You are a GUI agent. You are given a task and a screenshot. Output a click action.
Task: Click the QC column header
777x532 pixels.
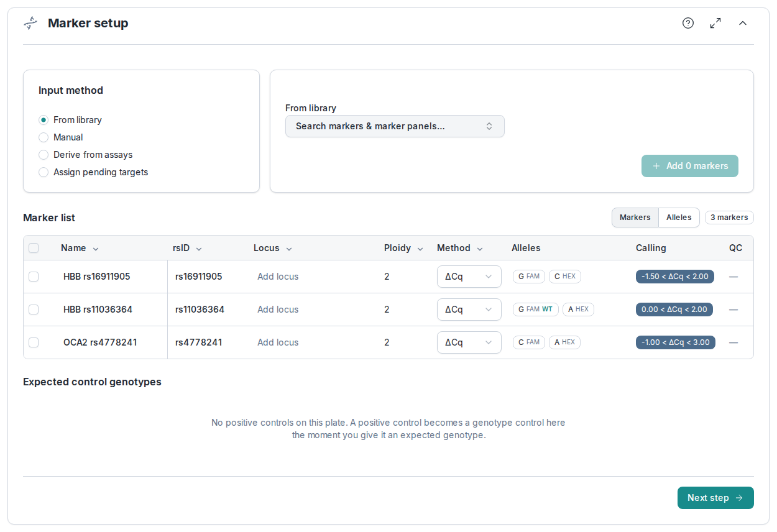(x=736, y=248)
